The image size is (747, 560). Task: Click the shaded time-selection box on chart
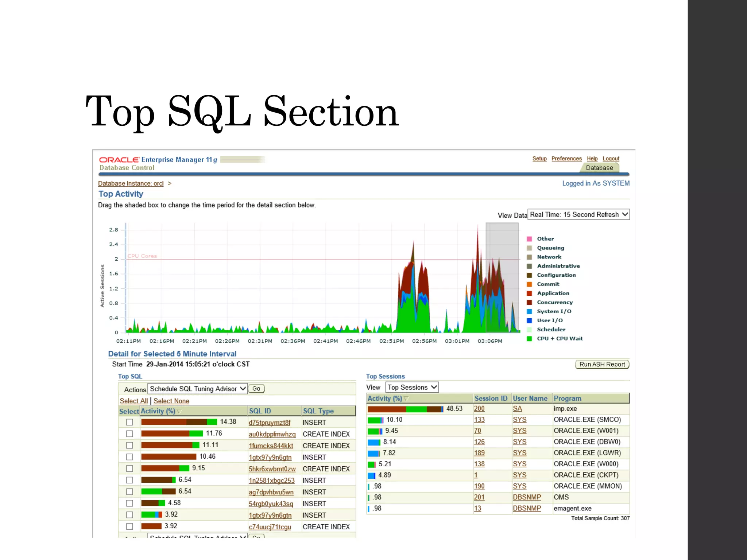[502, 277]
